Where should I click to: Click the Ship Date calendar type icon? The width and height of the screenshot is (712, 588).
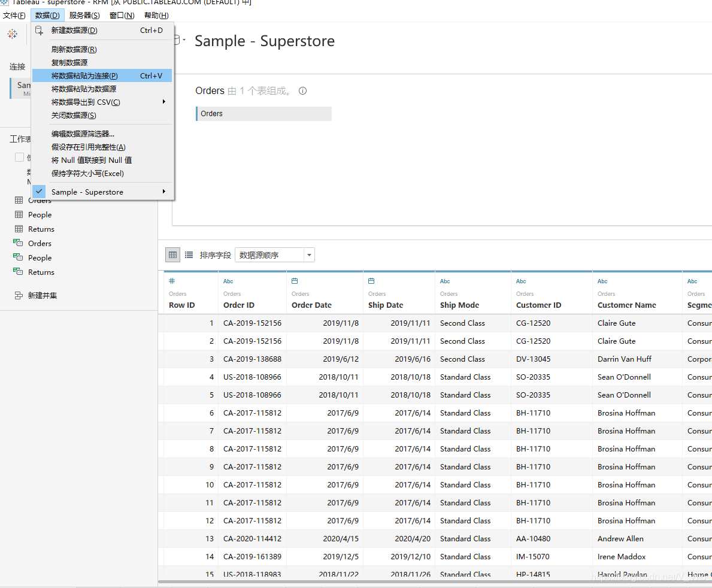[371, 281]
